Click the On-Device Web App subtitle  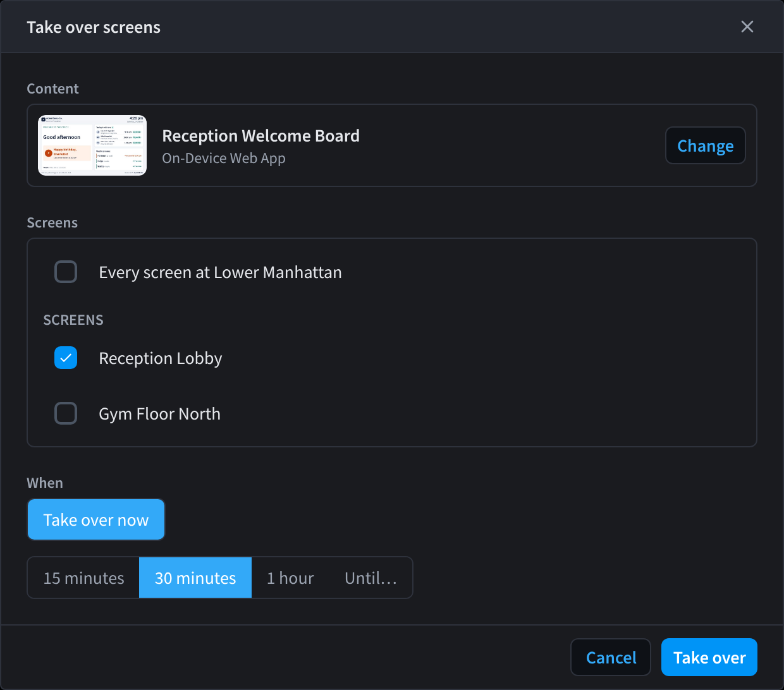pyautogui.click(x=224, y=159)
